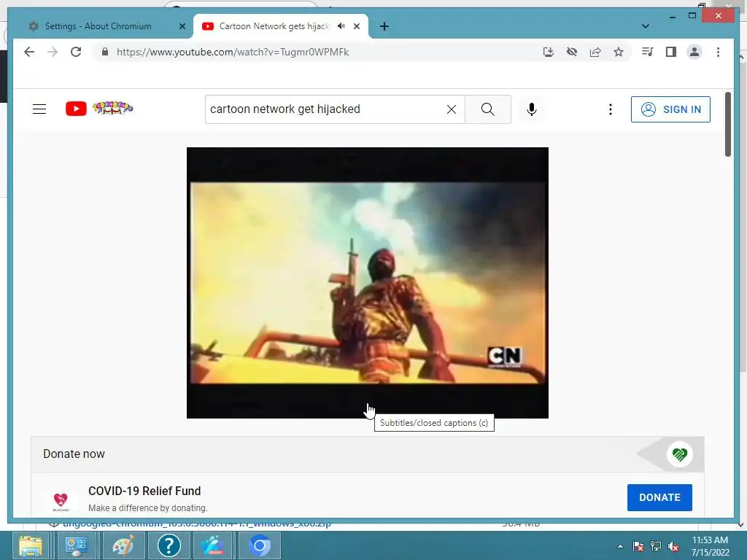The height and width of the screenshot is (560, 747).
Task: Click the address bar URL
Action: coord(233,52)
